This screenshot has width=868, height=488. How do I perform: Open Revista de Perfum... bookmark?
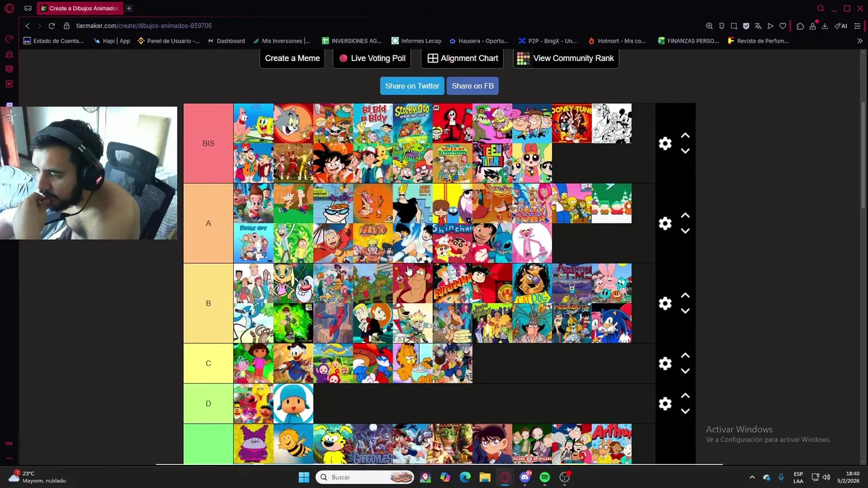point(758,41)
